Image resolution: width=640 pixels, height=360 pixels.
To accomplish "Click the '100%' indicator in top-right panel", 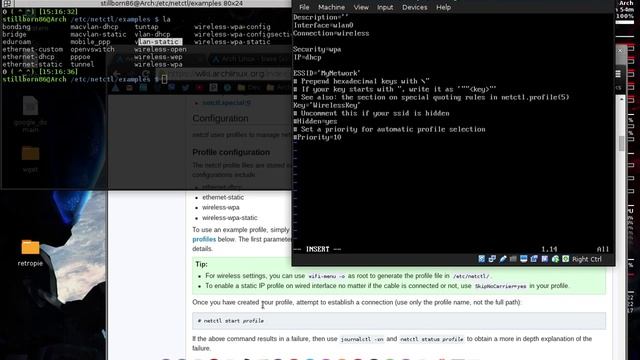I will (625, 16).
